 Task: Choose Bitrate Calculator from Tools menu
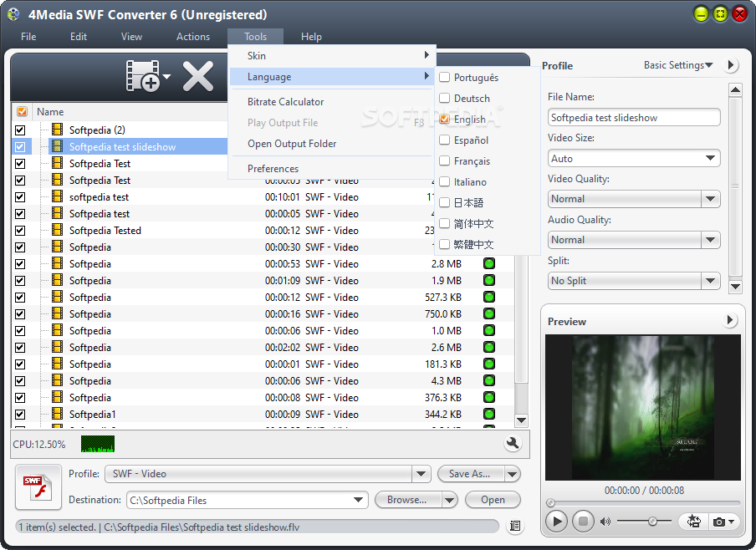coord(332,102)
